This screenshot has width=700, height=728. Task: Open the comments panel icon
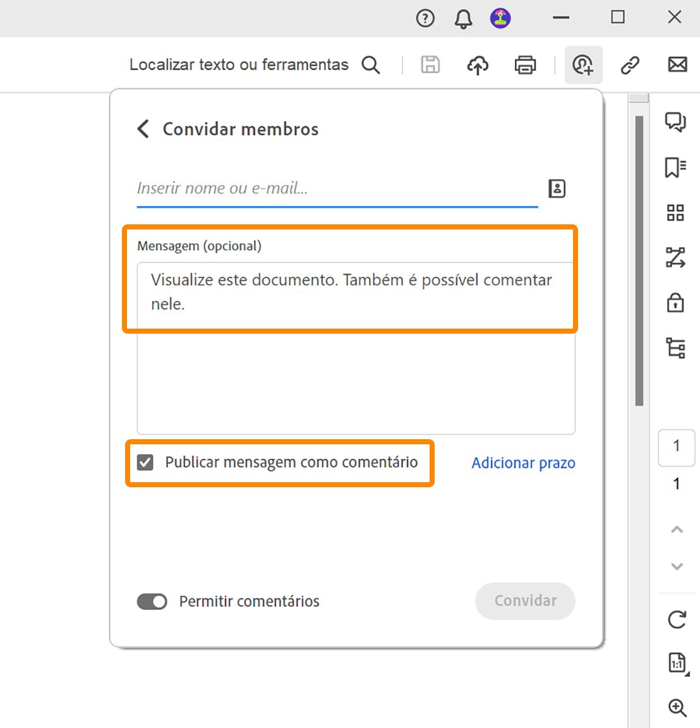click(x=675, y=121)
